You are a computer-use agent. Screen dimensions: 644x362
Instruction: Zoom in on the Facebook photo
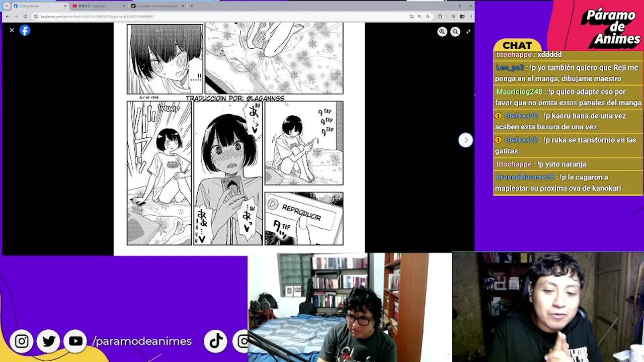[442, 32]
